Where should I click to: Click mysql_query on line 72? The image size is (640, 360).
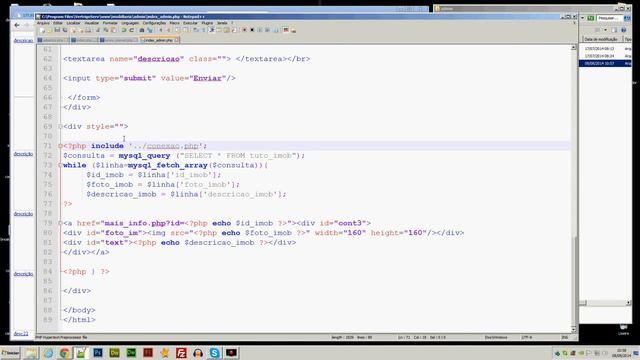click(144, 156)
